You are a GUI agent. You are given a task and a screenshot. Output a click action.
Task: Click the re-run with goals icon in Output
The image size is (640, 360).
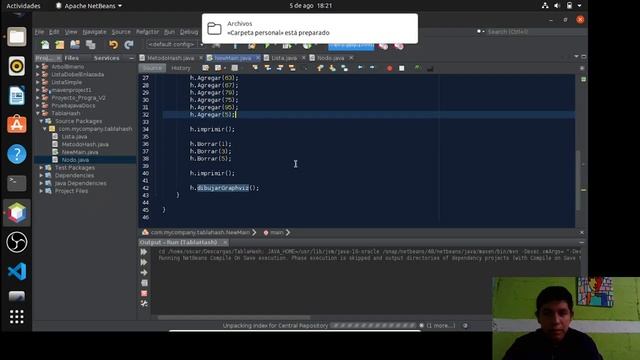pyautogui.click(x=144, y=262)
